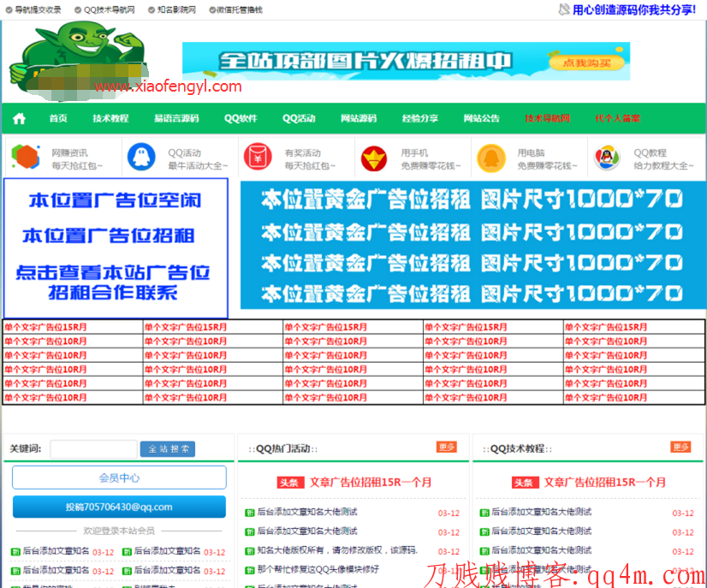Click 更多 in QQ技术教程 section

(680, 447)
